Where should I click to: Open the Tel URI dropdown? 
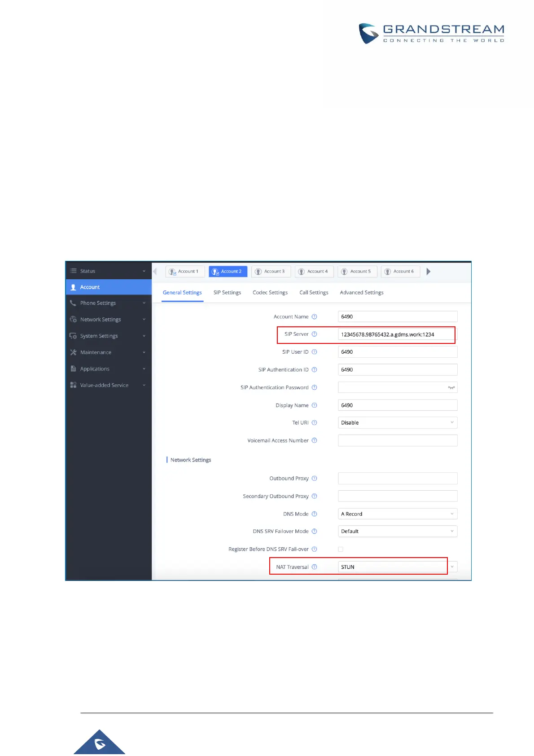[398, 423]
